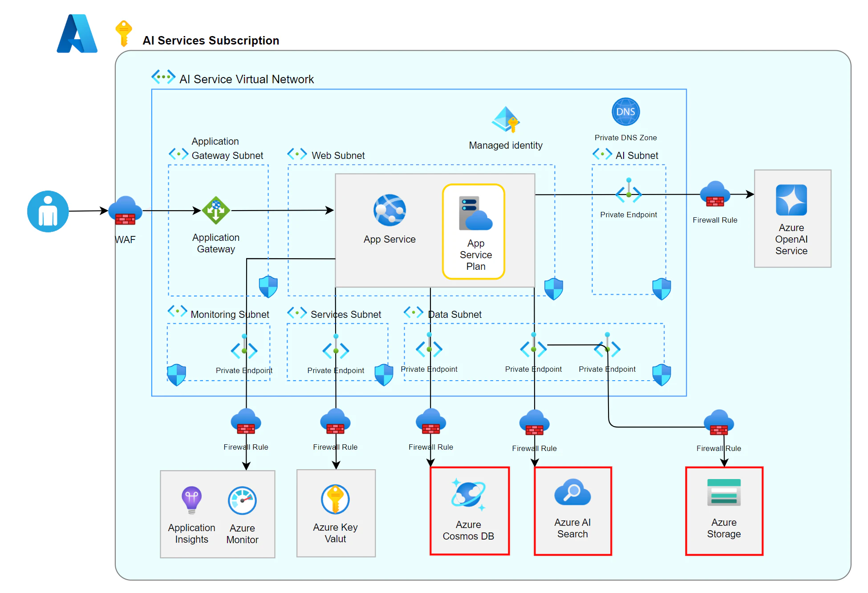Click the Web Subnet security shield icon
This screenshot has height=593, width=868.
(x=554, y=289)
